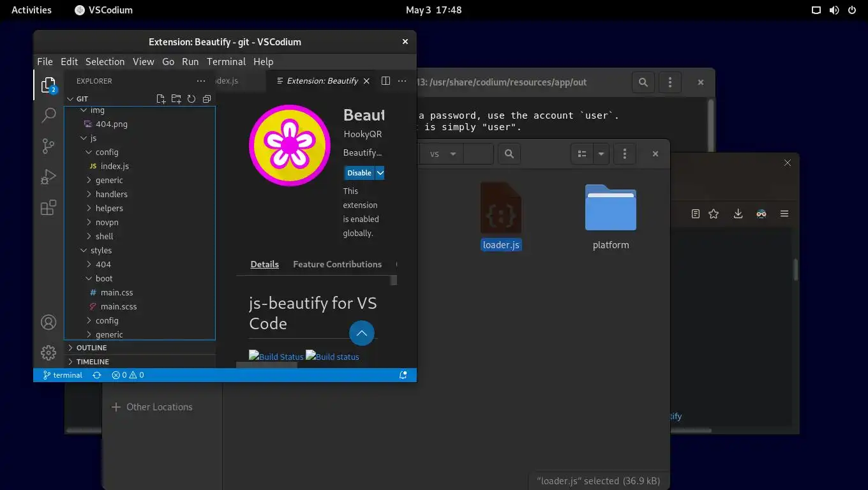The width and height of the screenshot is (868, 490).
Task: Split the editor to the right
Action: [385, 81]
